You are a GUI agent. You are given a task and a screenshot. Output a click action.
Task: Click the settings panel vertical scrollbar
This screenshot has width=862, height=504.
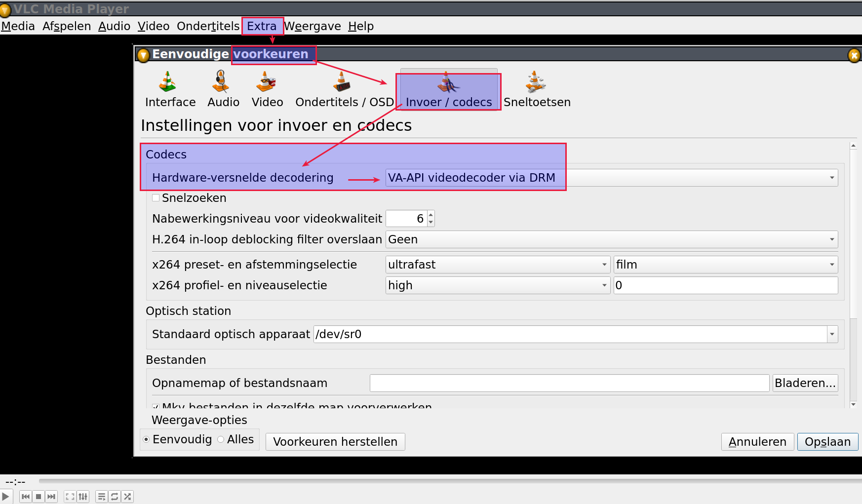tap(853, 275)
